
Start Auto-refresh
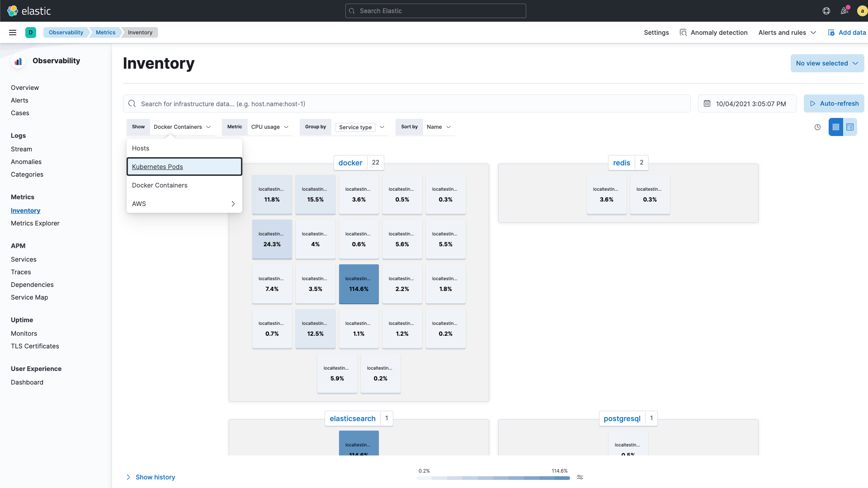834,103
